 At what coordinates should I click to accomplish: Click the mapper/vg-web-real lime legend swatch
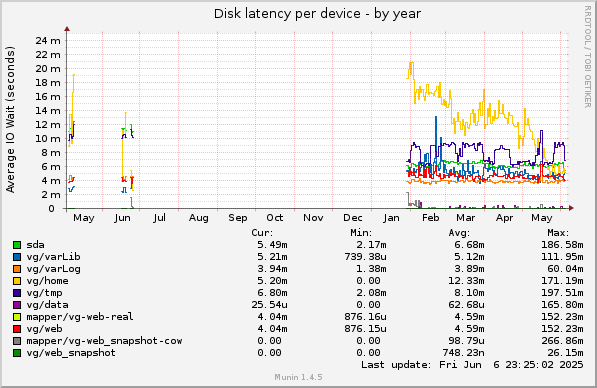[x=17, y=317]
